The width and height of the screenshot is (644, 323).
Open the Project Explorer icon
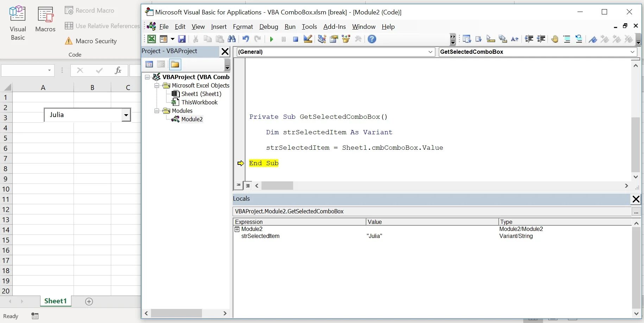[322, 39]
